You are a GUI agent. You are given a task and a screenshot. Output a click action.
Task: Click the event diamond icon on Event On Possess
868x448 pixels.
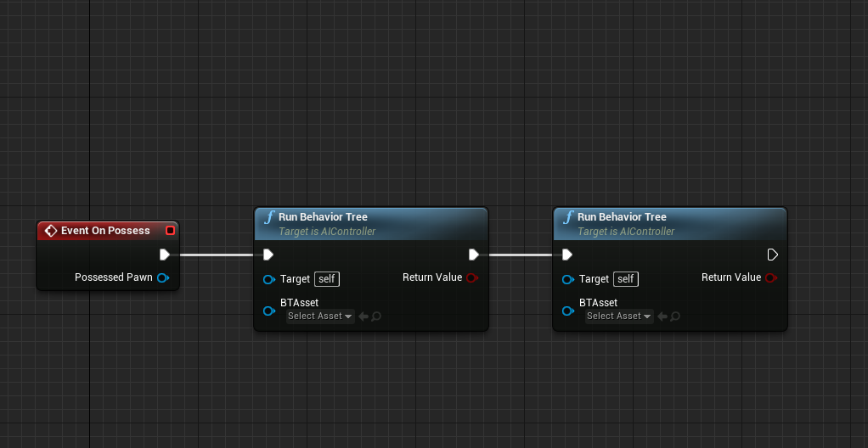pos(51,231)
